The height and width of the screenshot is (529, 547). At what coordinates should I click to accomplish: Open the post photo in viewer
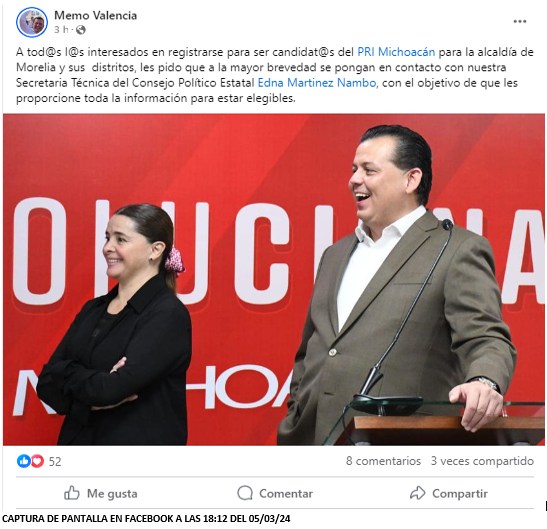click(x=274, y=280)
